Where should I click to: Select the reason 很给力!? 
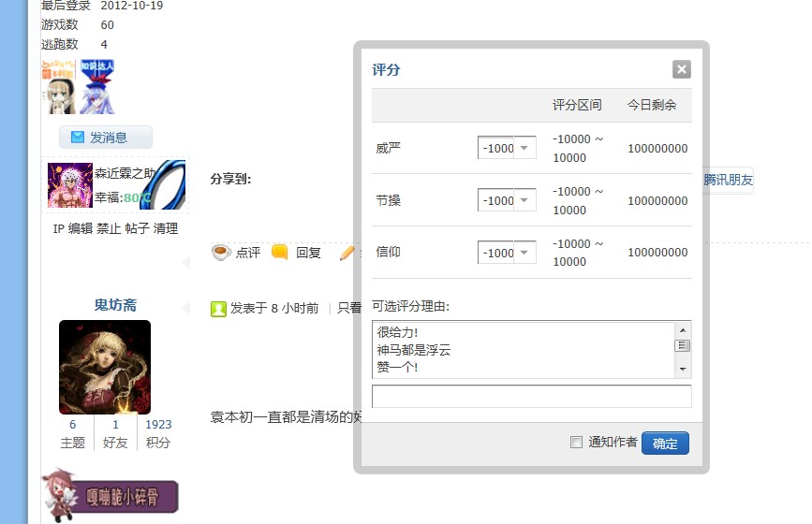[397, 332]
